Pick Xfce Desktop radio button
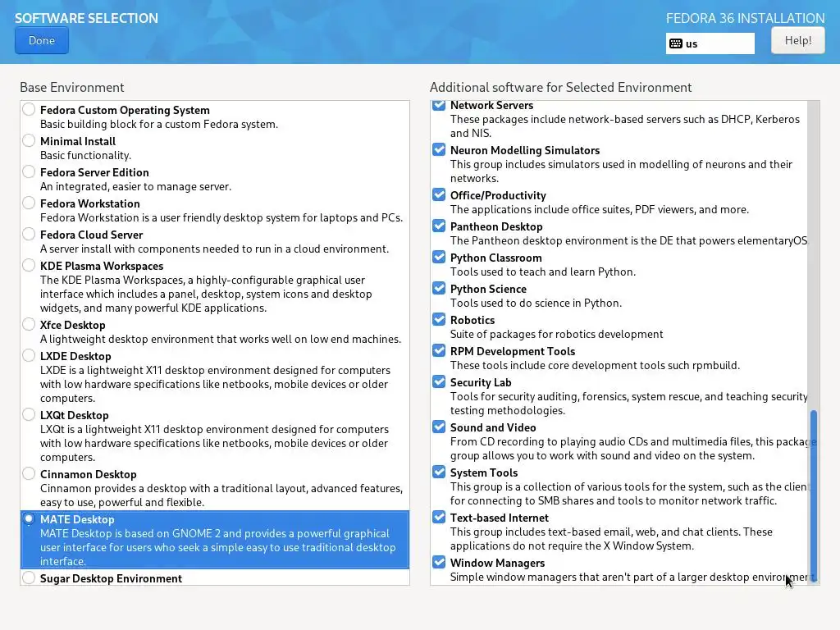Viewport: 840px width, 630px height. pos(29,323)
